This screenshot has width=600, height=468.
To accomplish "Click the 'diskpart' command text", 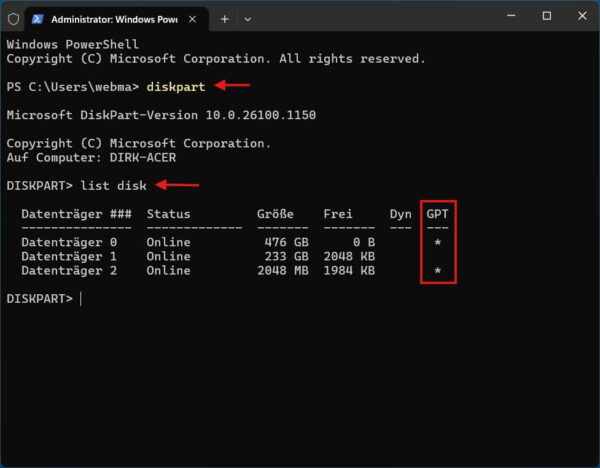I will pyautogui.click(x=176, y=87).
